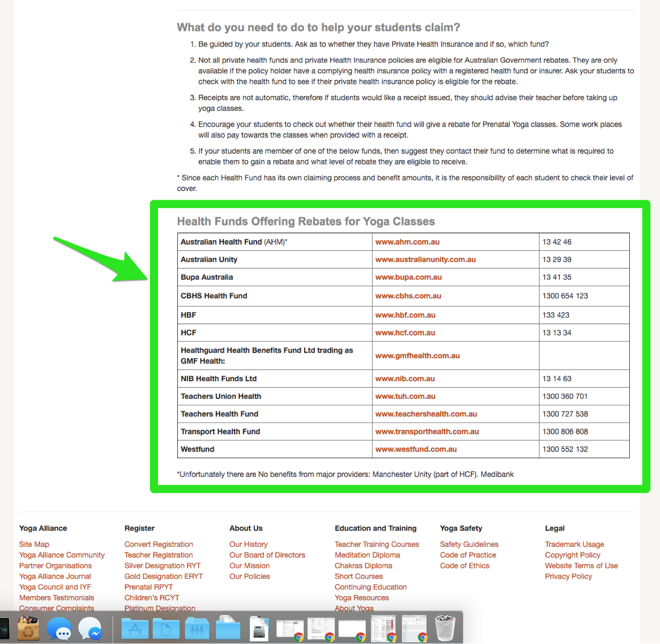Go to Teacher Registration link
The height and width of the screenshot is (644, 660).
(x=158, y=555)
